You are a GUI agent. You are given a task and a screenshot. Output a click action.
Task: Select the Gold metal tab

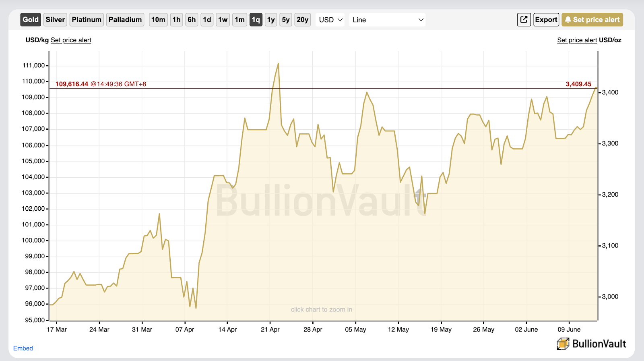[31, 19]
